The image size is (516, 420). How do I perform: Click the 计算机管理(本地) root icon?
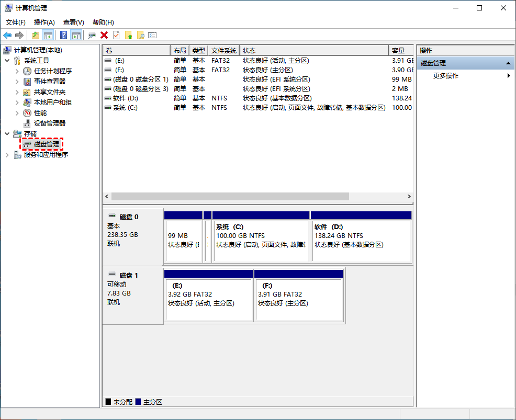(x=7, y=50)
